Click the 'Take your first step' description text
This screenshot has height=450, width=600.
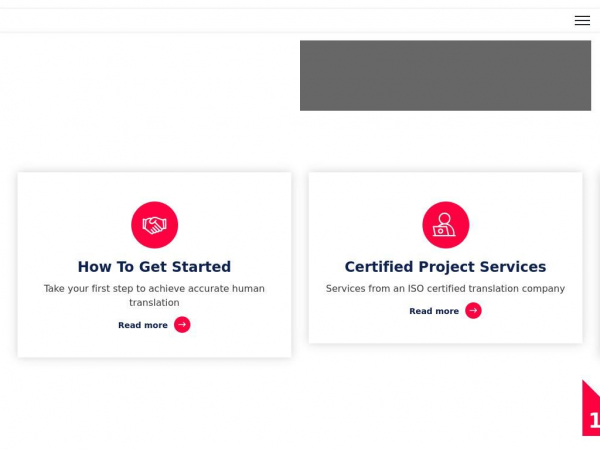point(154,295)
